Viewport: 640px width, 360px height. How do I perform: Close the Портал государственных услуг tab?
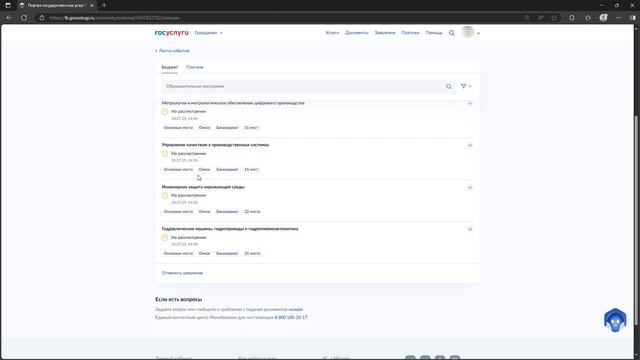[x=91, y=5]
